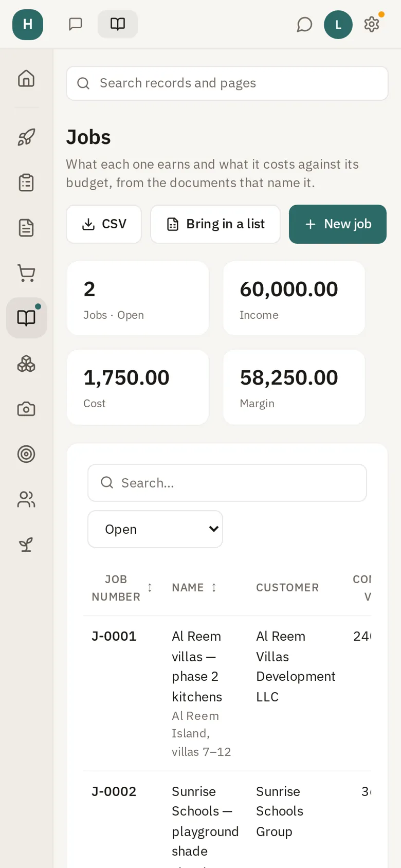Click the 60,000.00 Income card
The height and width of the screenshot is (868, 401).
click(294, 298)
